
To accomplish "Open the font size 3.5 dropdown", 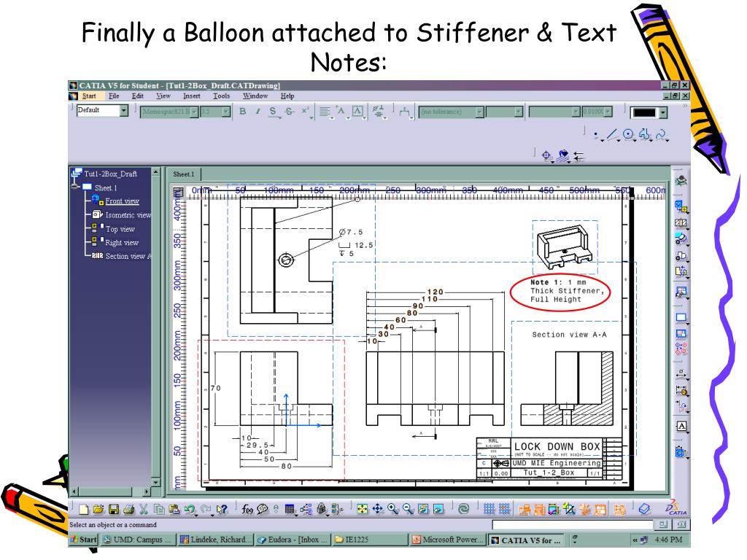I will point(226,112).
